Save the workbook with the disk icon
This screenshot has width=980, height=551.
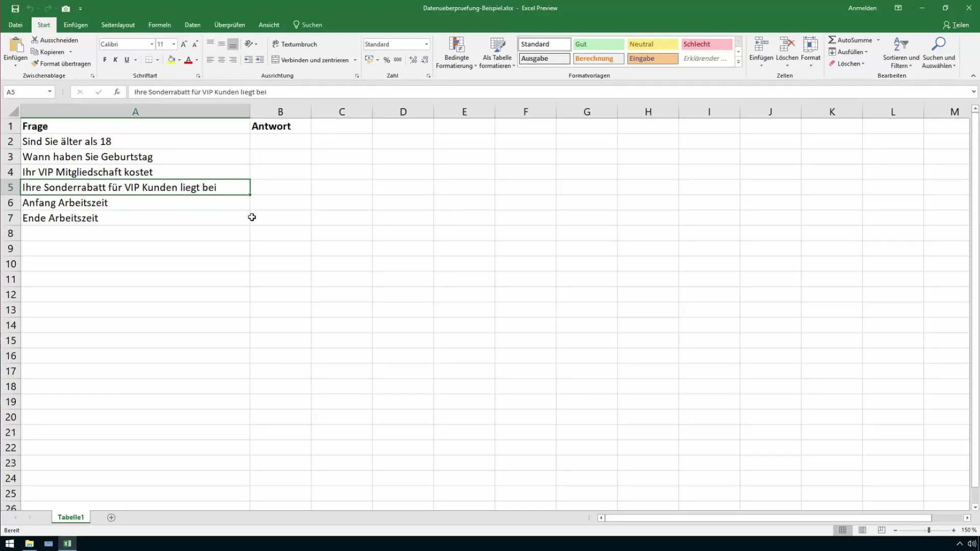coord(15,9)
